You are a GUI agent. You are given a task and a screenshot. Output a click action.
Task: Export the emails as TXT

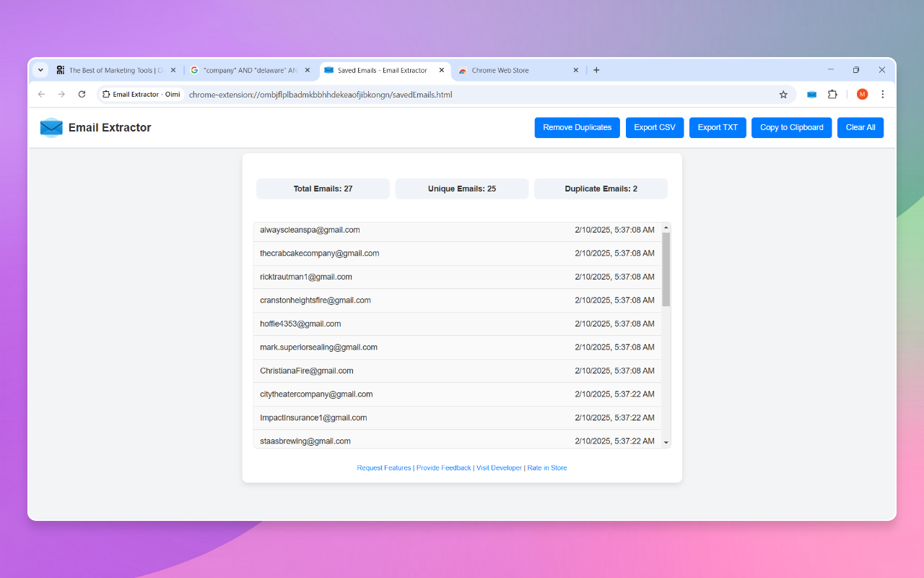point(718,128)
